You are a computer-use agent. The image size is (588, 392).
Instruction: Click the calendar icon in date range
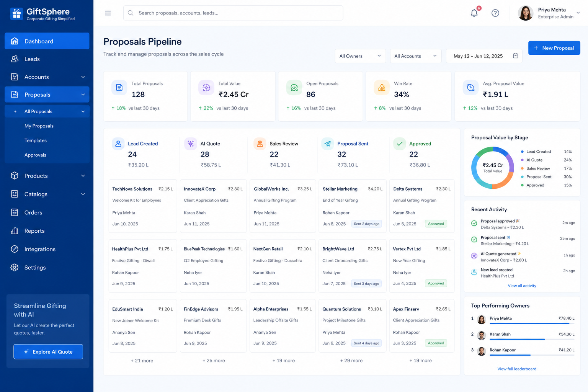point(516,56)
